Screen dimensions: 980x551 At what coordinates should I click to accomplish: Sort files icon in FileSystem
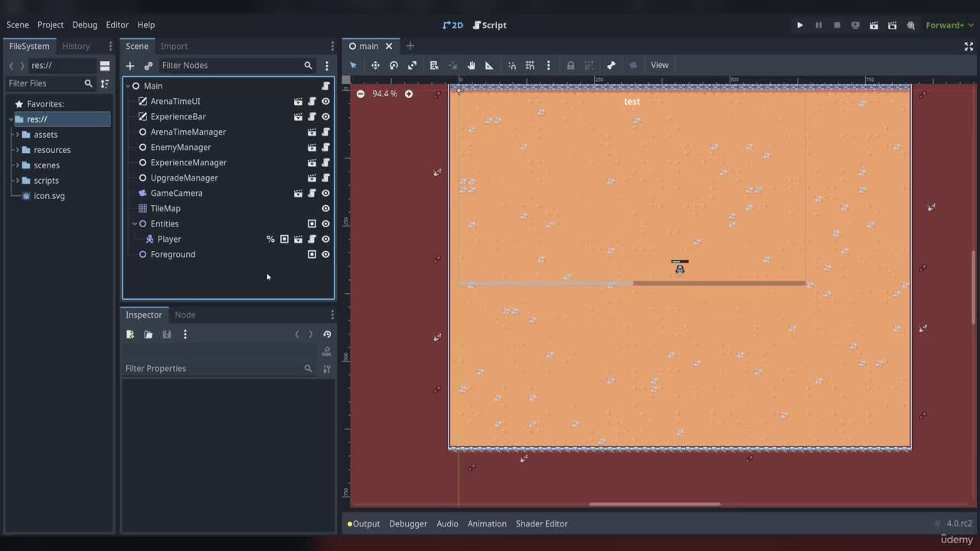coord(105,83)
